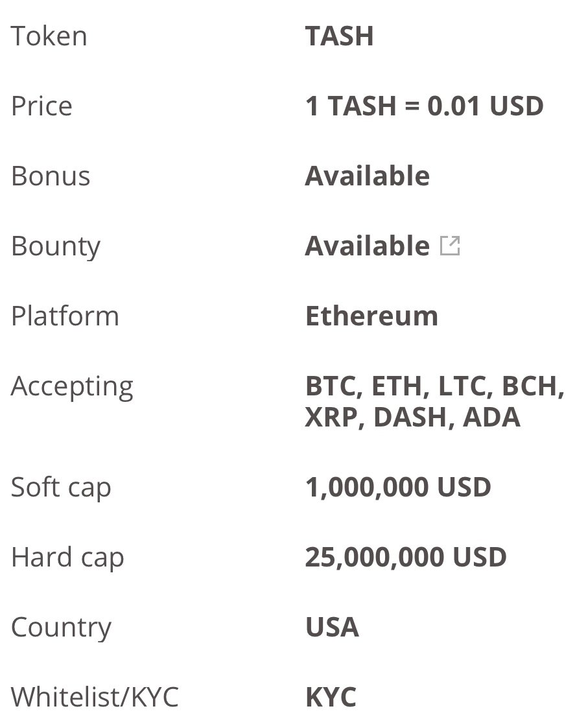
Task: Select the Token row label
Action: [49, 36]
